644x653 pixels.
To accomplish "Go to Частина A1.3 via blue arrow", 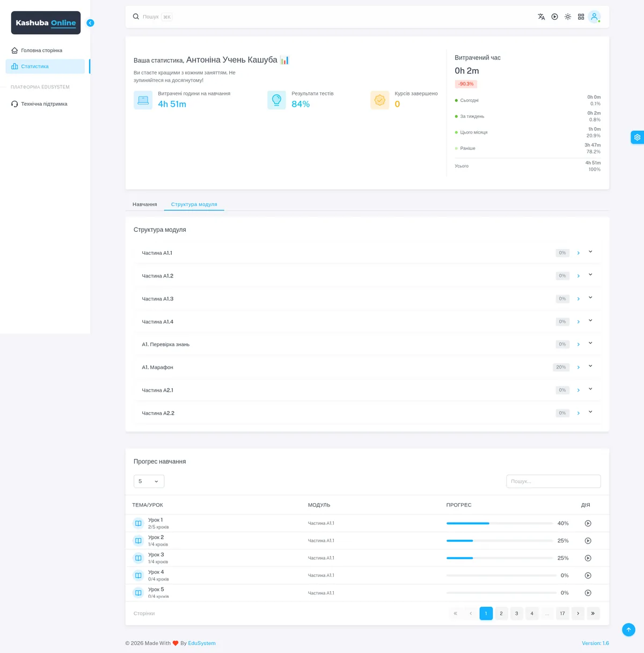I will coord(578,299).
